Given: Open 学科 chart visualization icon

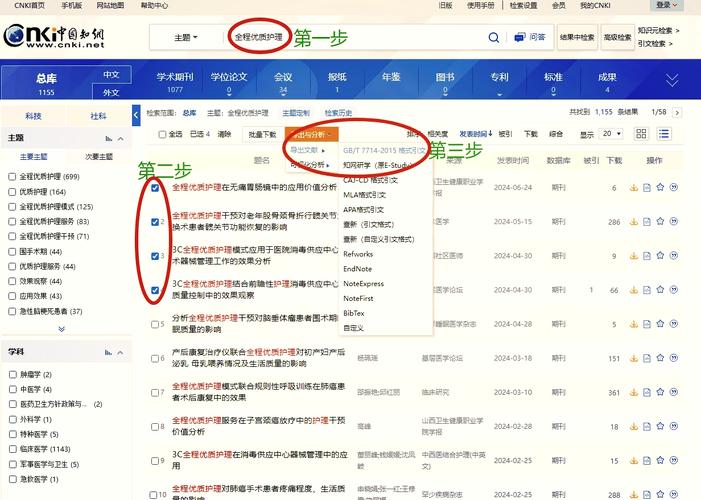Looking at the screenshot, I should click(108, 352).
